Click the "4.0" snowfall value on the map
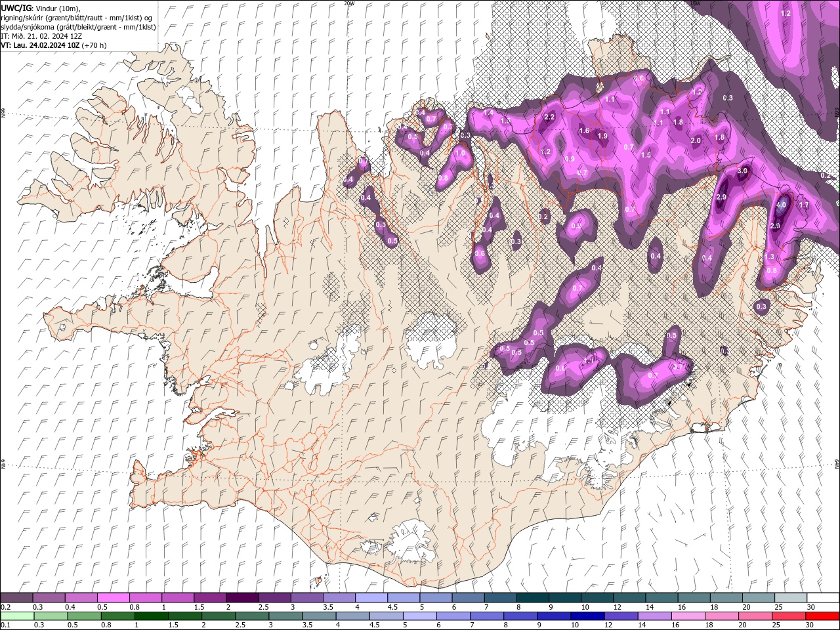 [x=781, y=205]
